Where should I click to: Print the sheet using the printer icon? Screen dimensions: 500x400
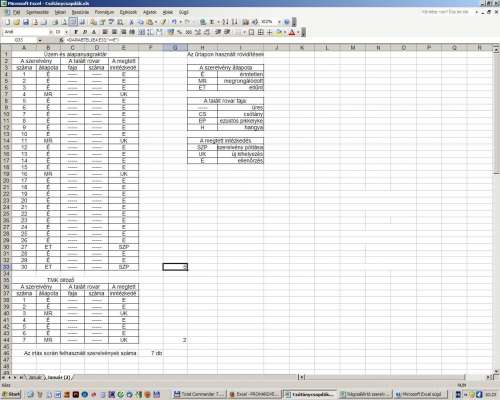pyautogui.click(x=55, y=22)
